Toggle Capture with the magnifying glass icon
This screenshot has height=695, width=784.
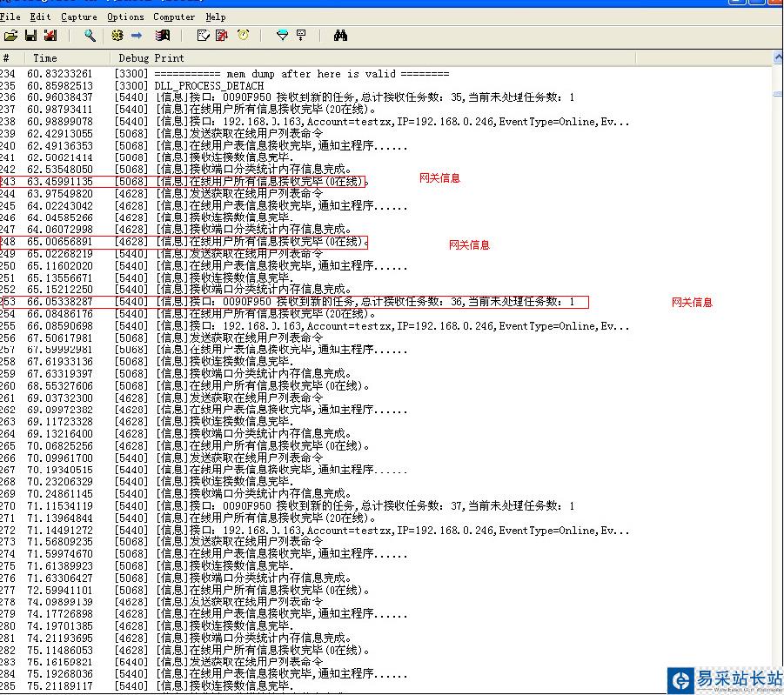[x=90, y=36]
